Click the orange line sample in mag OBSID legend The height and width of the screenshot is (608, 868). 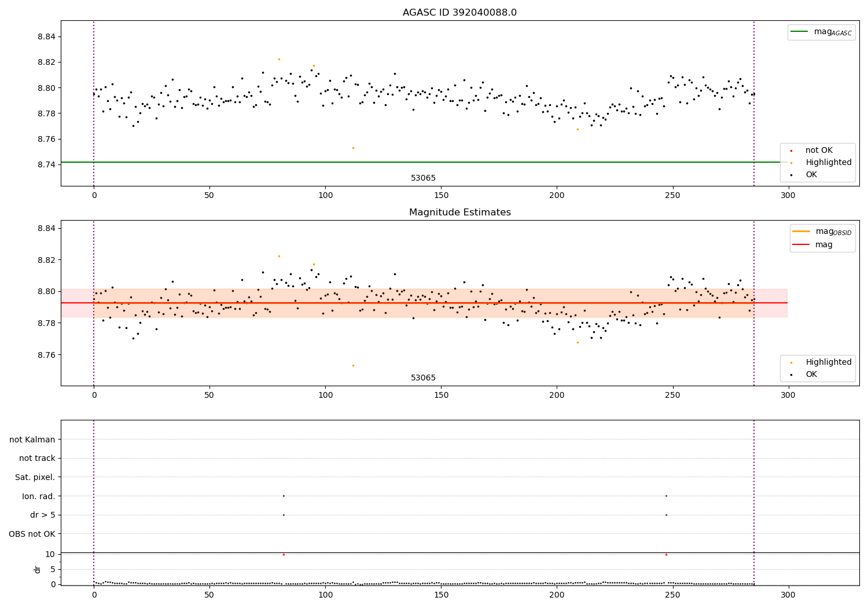801,232
